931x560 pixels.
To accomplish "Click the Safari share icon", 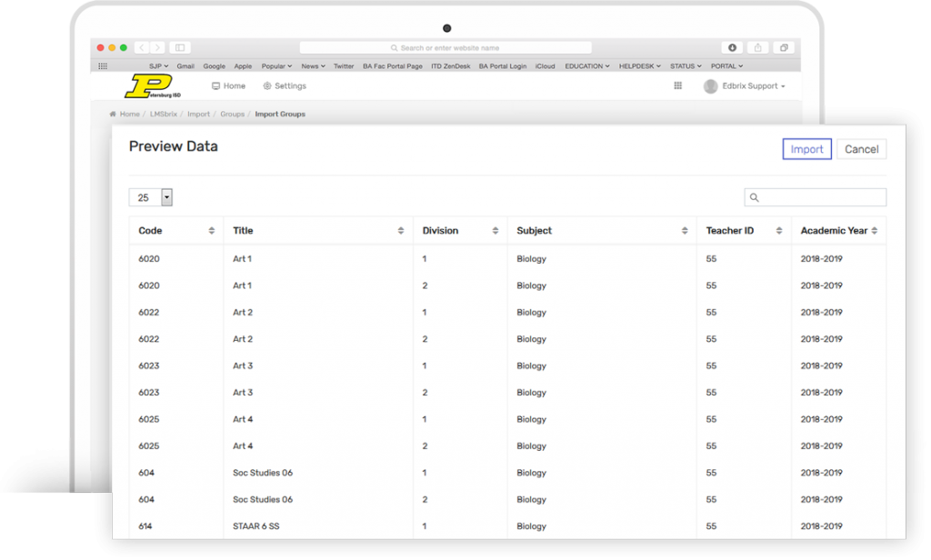I will click(757, 47).
